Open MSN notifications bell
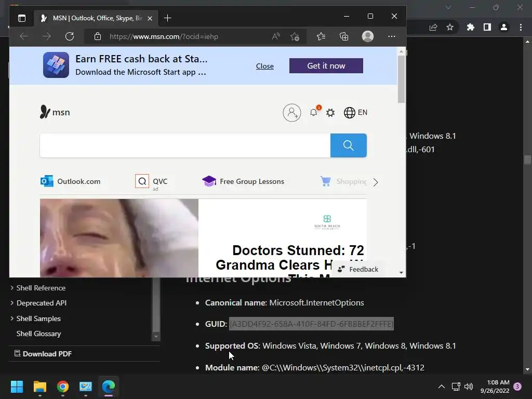This screenshot has width=532, height=399. (314, 112)
